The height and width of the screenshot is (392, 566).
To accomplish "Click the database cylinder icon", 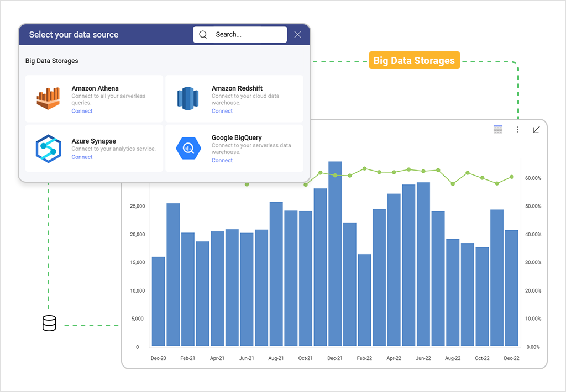I will [49, 323].
